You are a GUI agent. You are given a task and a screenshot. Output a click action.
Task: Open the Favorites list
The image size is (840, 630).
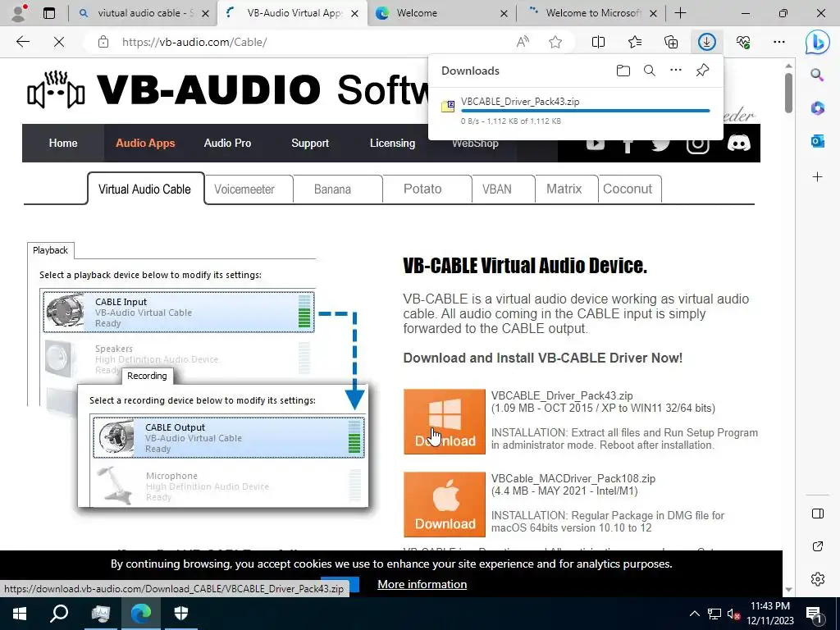[x=635, y=42]
